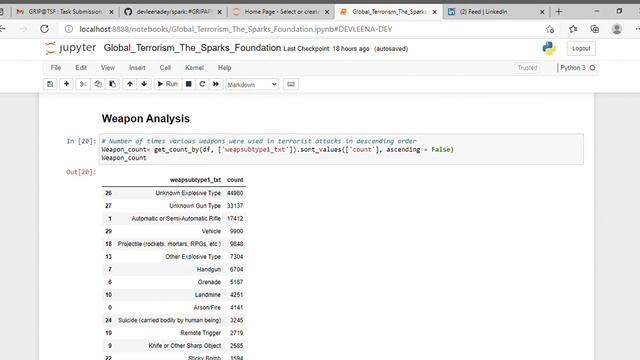Open the Insert menu
Viewport: 640px width, 360px height.
(x=137, y=68)
